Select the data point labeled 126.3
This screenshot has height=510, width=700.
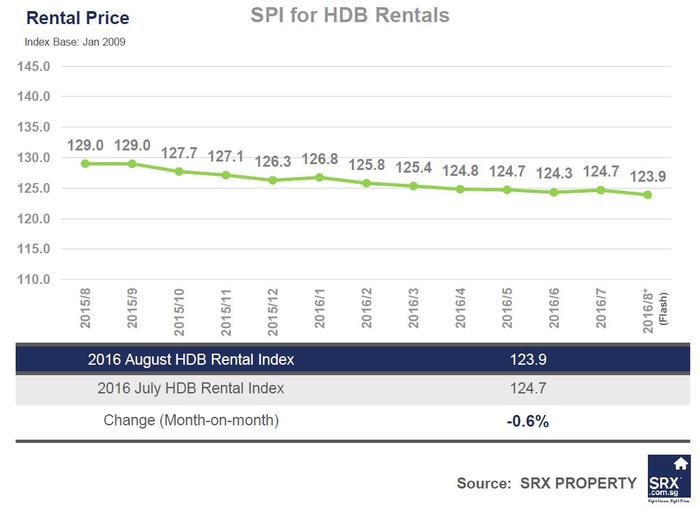point(273,180)
